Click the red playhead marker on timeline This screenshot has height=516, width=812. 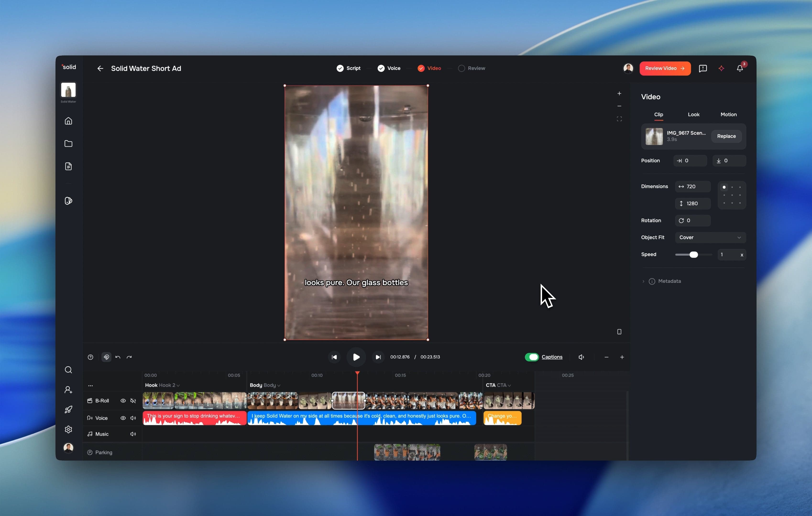click(x=357, y=373)
